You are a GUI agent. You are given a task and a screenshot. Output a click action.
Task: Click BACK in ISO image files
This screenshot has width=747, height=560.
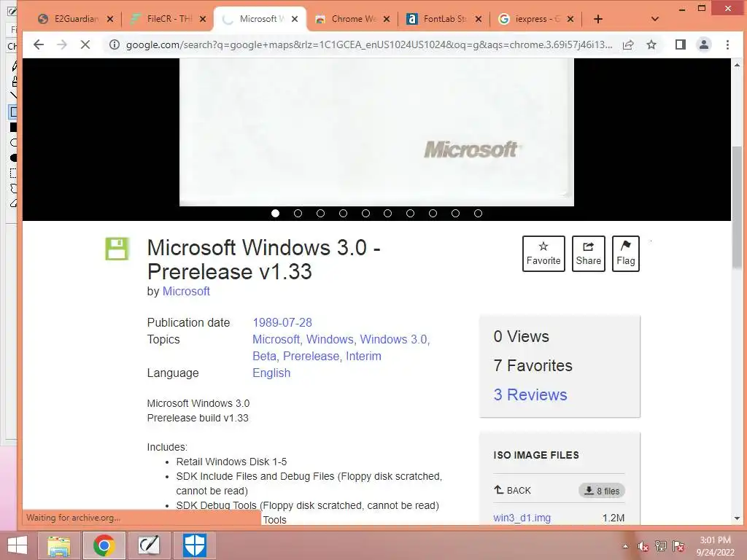coord(512,490)
